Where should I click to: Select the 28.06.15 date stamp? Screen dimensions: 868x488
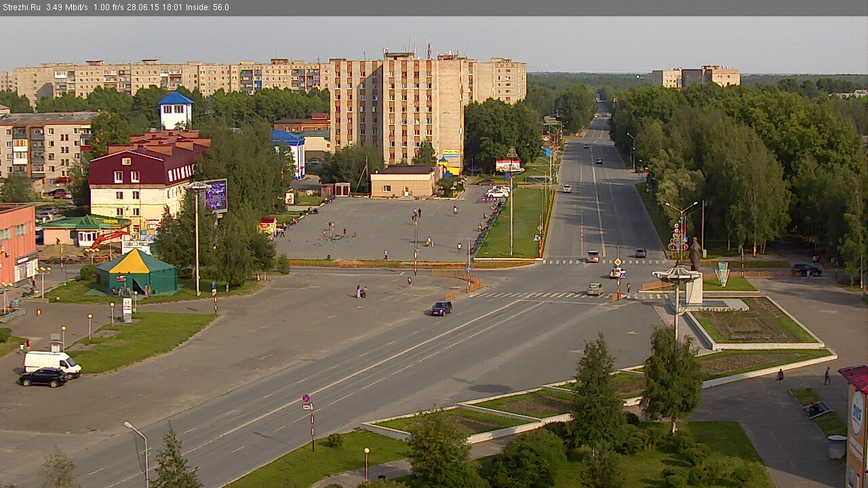[x=143, y=7]
